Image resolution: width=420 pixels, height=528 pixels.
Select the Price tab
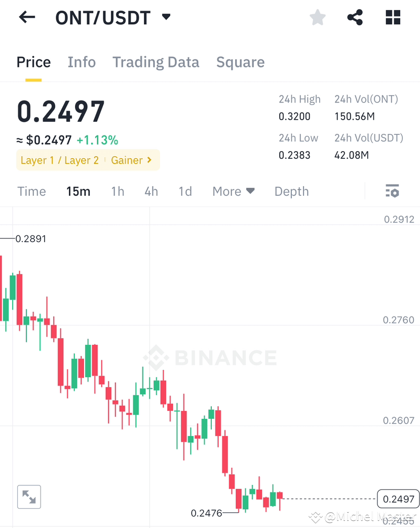[33, 62]
